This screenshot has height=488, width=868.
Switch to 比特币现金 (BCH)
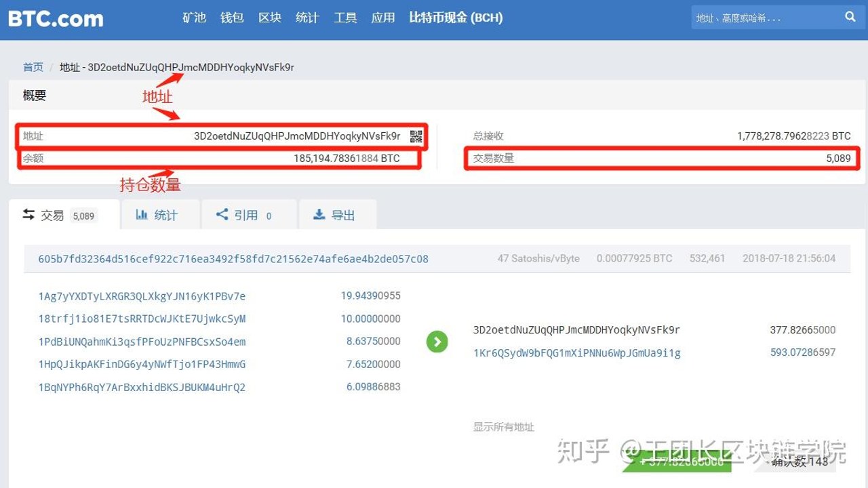click(x=456, y=18)
